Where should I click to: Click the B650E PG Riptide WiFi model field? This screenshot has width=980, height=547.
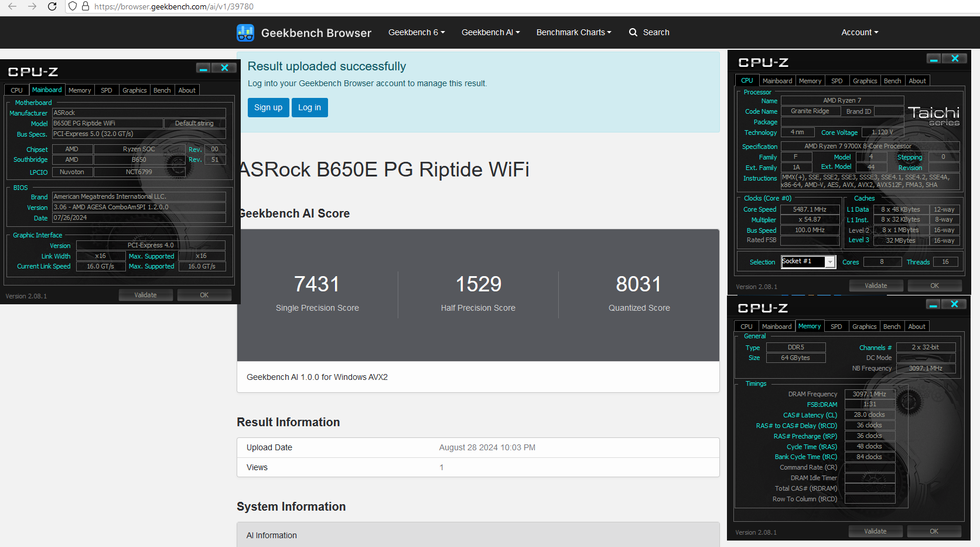(107, 123)
